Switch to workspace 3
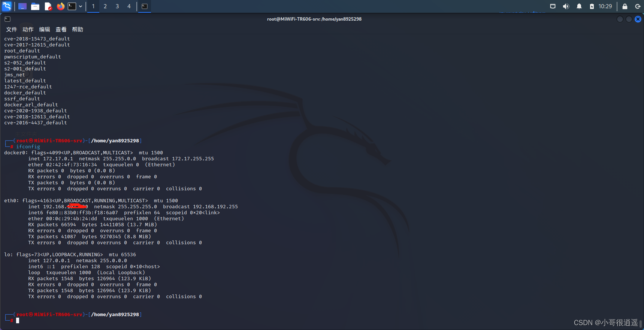The image size is (644, 330). click(117, 6)
